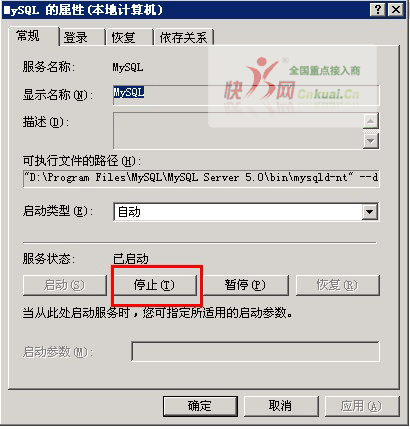Click the description scrollbar down arrow

click(x=371, y=141)
